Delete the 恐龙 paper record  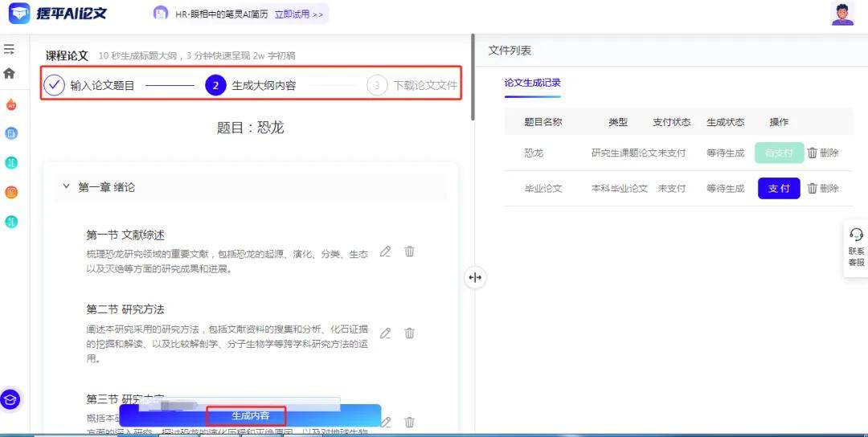coord(822,153)
